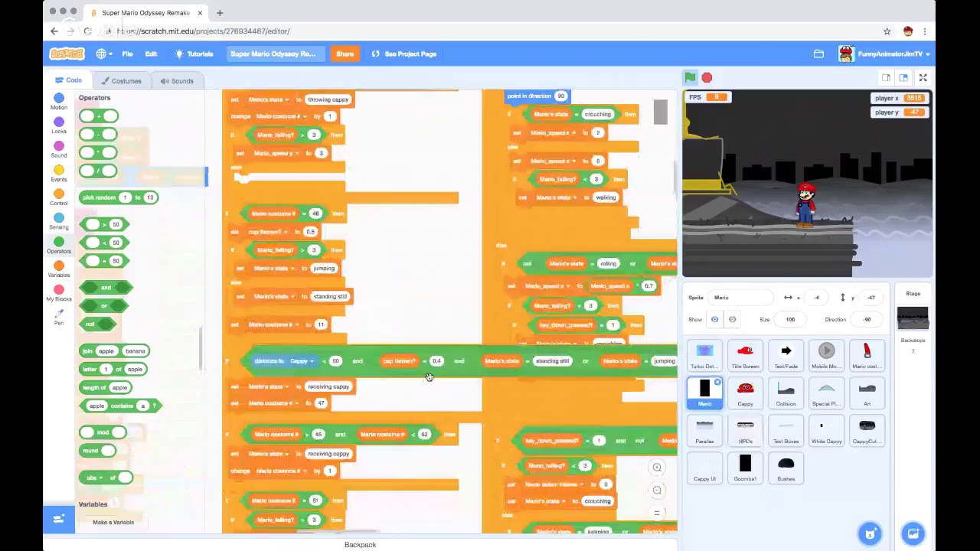
Task: Select the Events blocks category
Action: pos(59,174)
